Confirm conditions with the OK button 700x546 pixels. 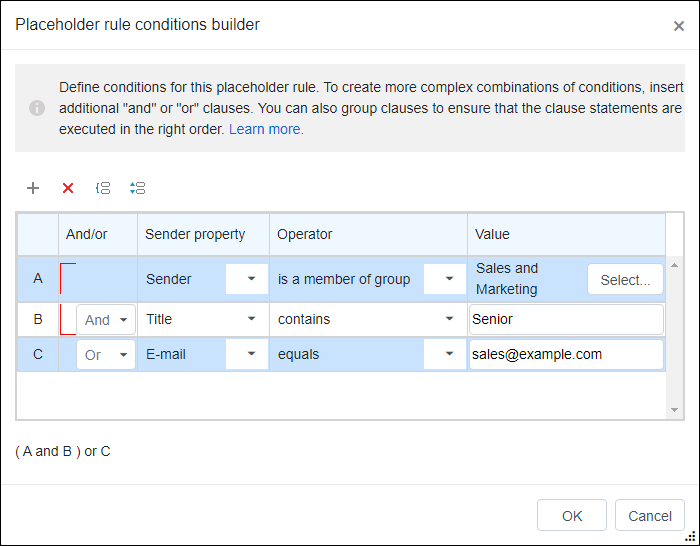(571, 516)
